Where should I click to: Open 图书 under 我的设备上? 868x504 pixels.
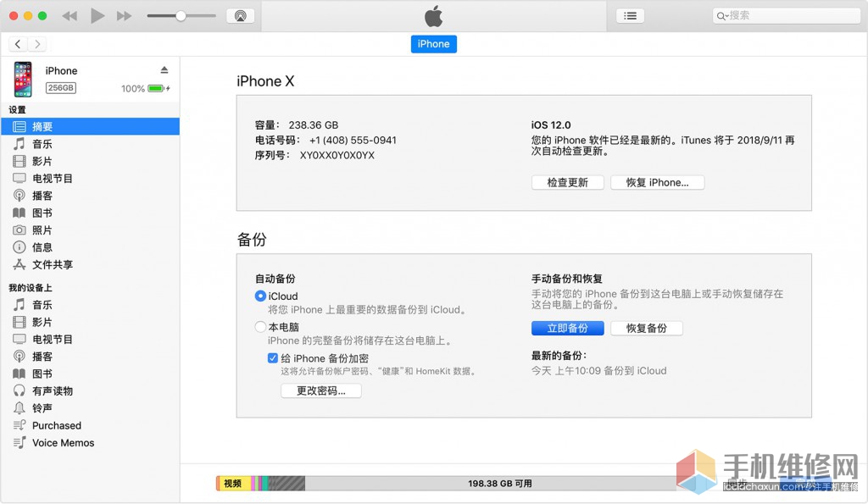pyautogui.click(x=90, y=374)
